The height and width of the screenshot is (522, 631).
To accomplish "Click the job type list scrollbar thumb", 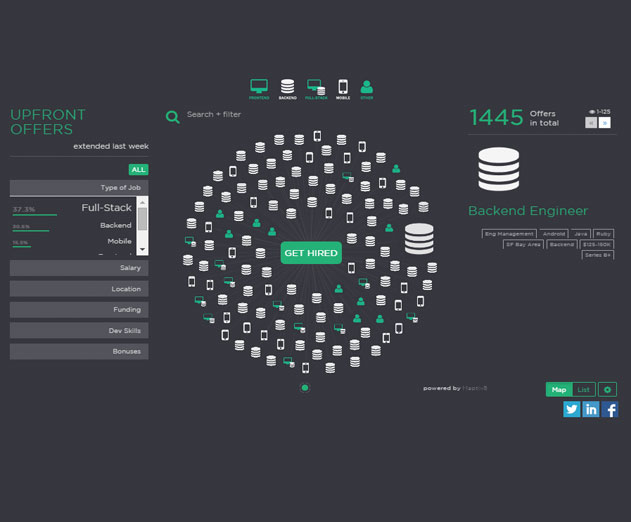I will (142, 219).
